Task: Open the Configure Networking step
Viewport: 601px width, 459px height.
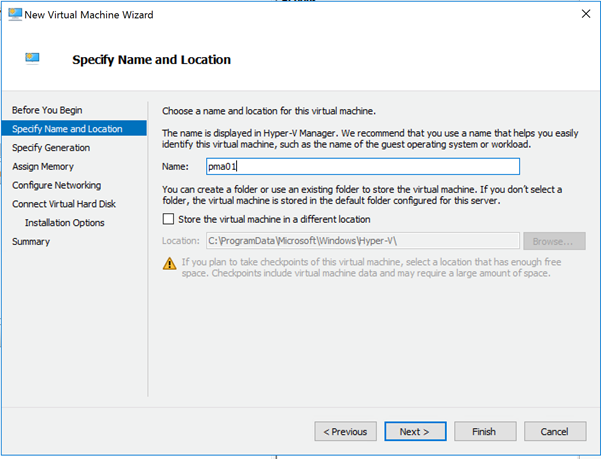Action: pos(57,185)
